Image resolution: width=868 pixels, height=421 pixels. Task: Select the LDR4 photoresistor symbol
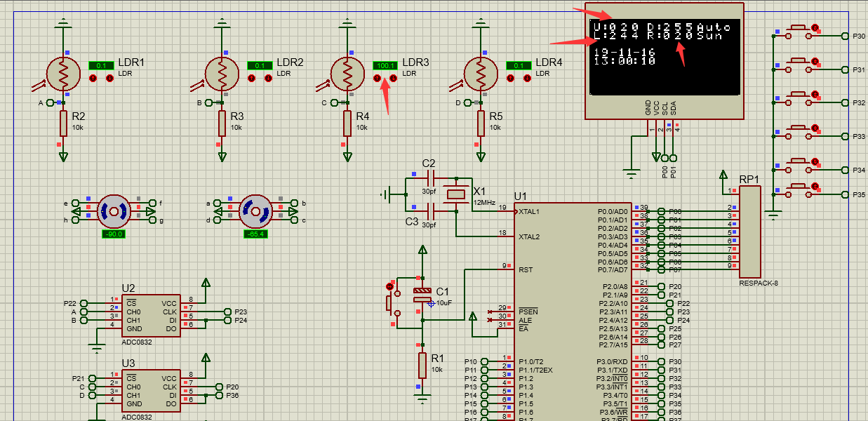click(x=481, y=72)
